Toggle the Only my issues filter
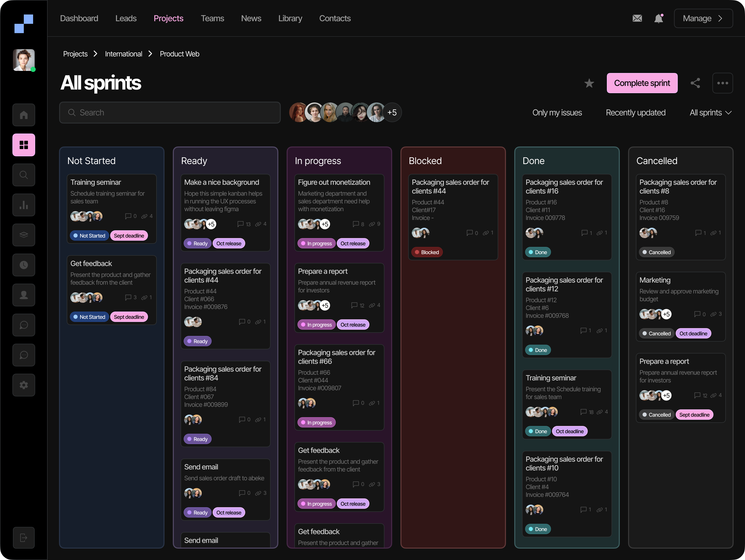 coord(557,113)
